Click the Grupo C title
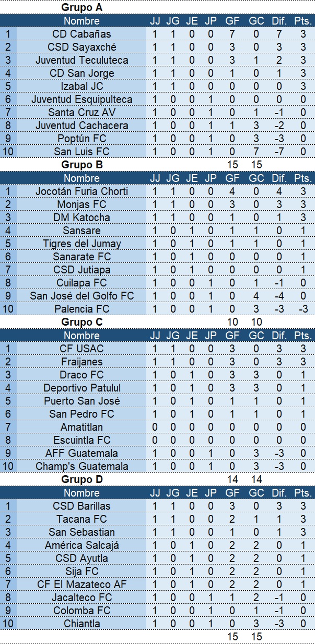Image resolution: width=315 pixels, height=644 pixels. coord(81,322)
